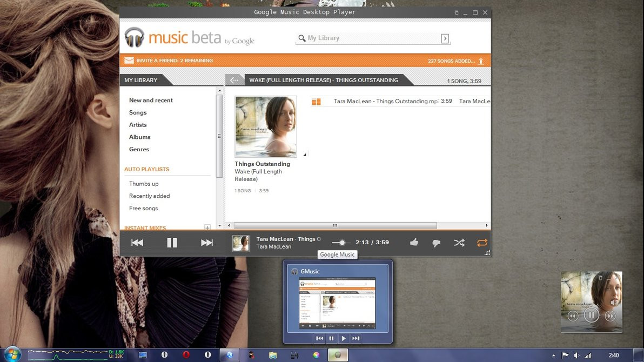The image size is (644, 362).
Task: Click the Things Outstanding album title text
Action: tap(263, 164)
